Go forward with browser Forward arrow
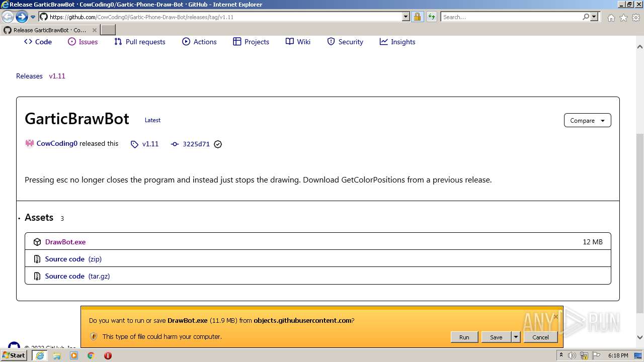The height and width of the screenshot is (362, 644). pos(22,17)
